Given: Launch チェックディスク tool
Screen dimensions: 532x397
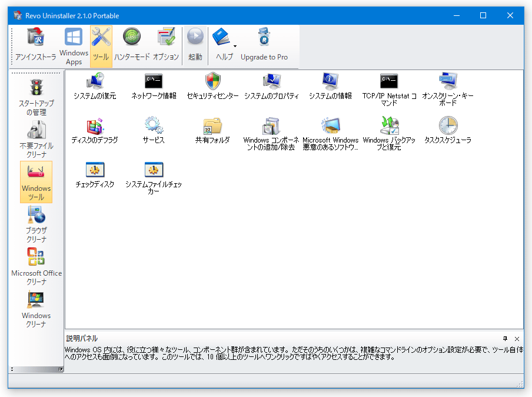Looking at the screenshot, I should pyautogui.click(x=95, y=174).
